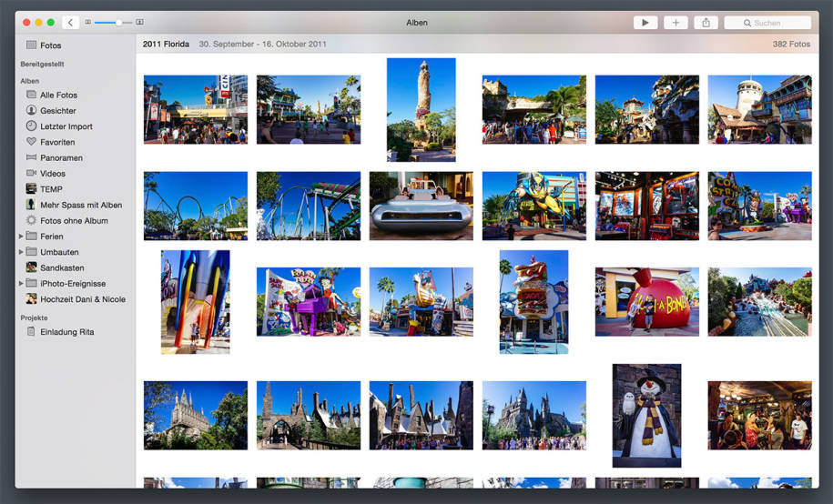Adjust the thumbnail zoom slider knob
The image size is (833, 504).
click(118, 23)
